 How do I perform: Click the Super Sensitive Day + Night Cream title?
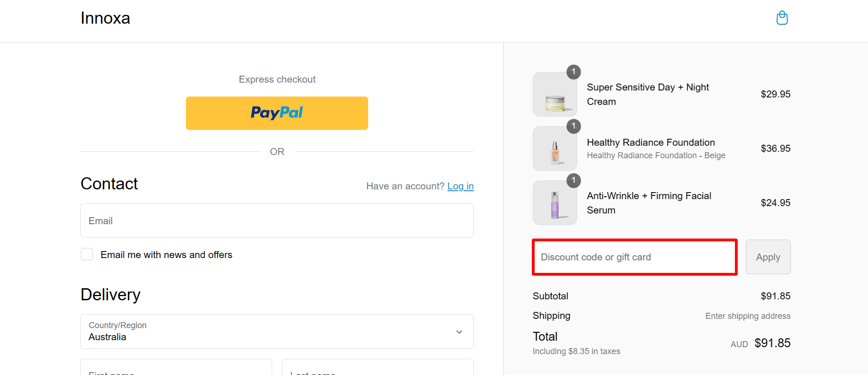pos(648,94)
